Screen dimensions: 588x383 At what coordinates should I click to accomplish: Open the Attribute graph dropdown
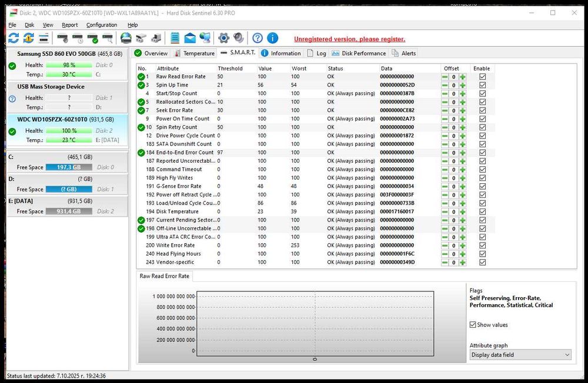click(520, 355)
